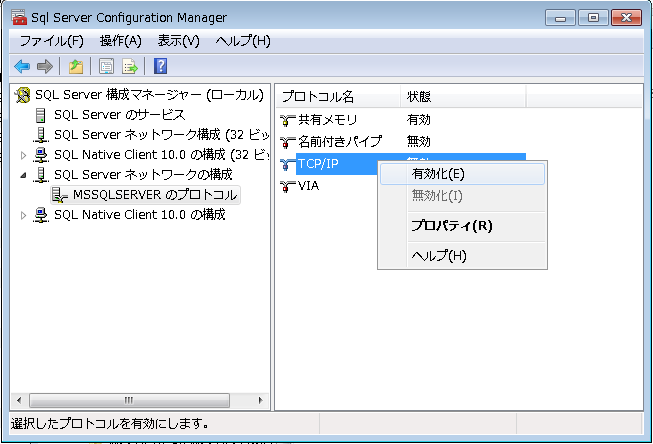This screenshot has height=444, width=653.
Task: Click the 名前付きパイプ protocol icon
Action: click(287, 142)
